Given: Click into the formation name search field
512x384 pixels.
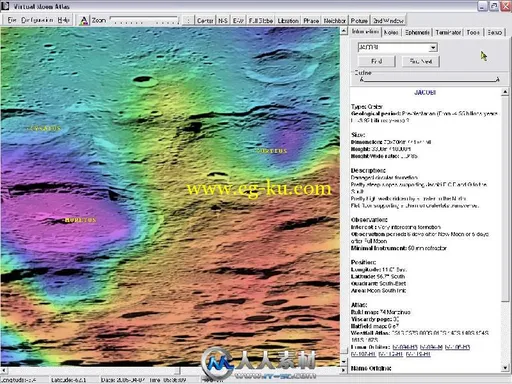Looking at the screenshot, I should pos(393,47).
